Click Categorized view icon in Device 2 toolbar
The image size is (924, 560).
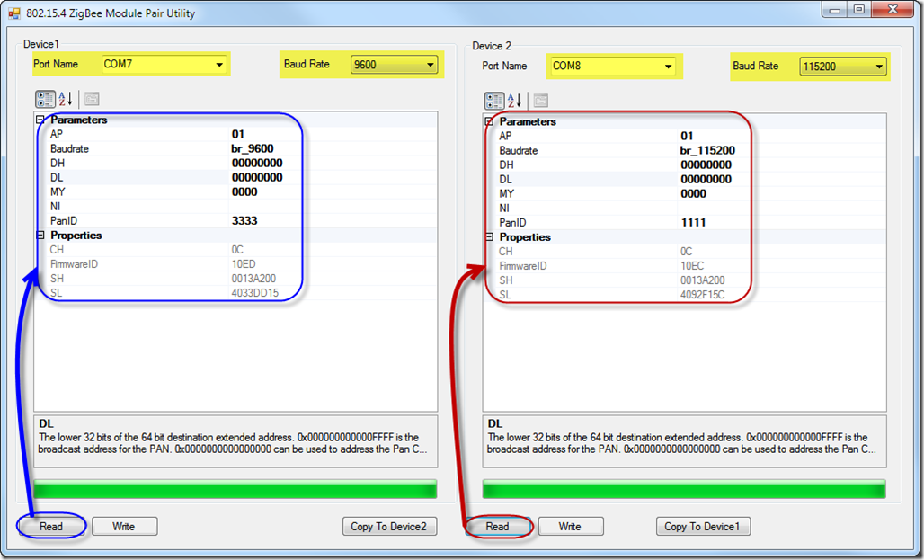[494, 101]
